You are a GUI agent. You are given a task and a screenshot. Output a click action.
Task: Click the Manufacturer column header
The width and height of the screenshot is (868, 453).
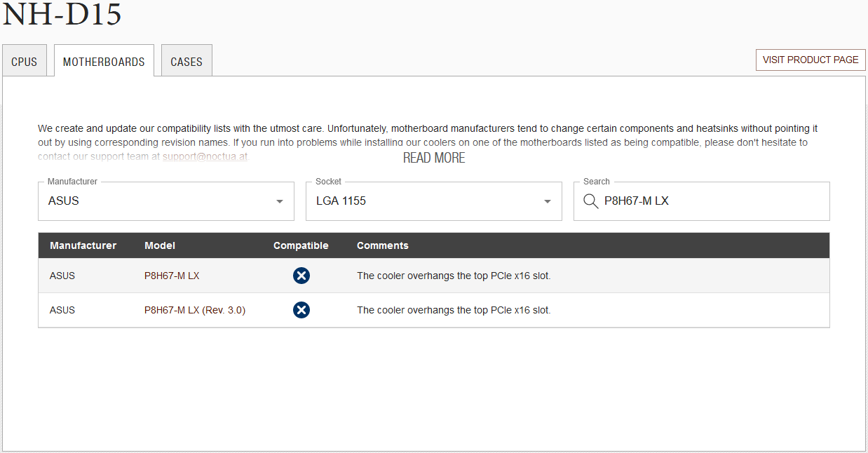coord(83,245)
